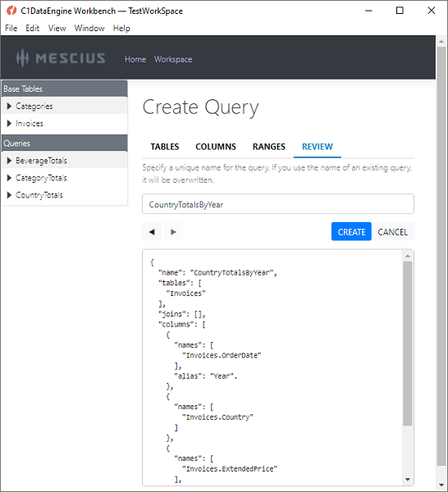
Task: Click the main page scrollbar thumb
Action: pyautogui.click(x=441, y=257)
